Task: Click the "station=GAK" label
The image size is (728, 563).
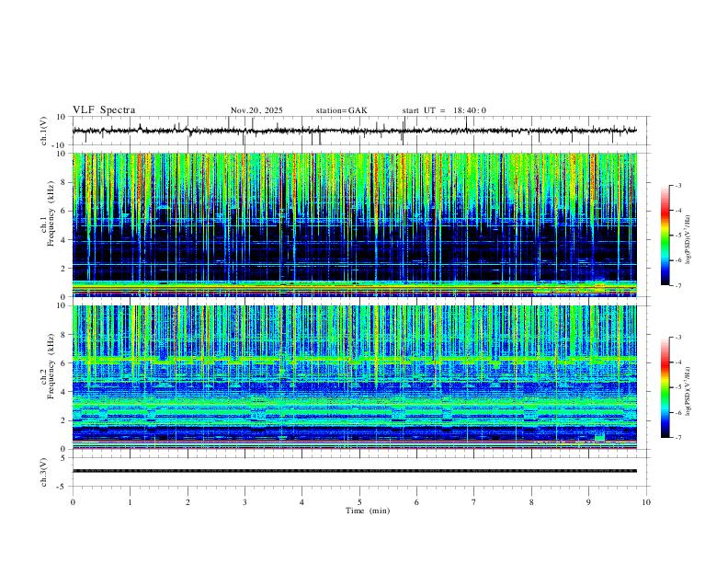Action: click(341, 110)
